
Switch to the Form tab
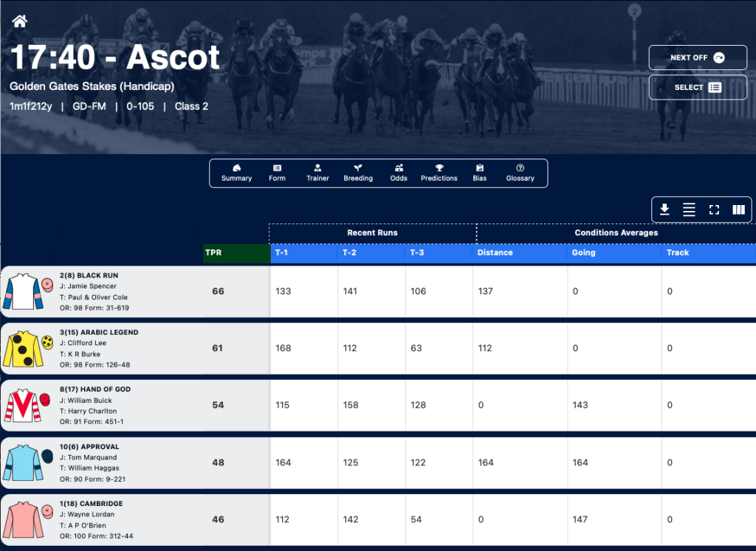(278, 173)
